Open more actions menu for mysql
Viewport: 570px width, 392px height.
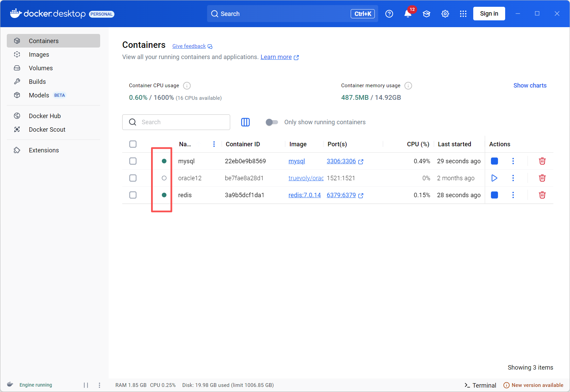click(513, 161)
